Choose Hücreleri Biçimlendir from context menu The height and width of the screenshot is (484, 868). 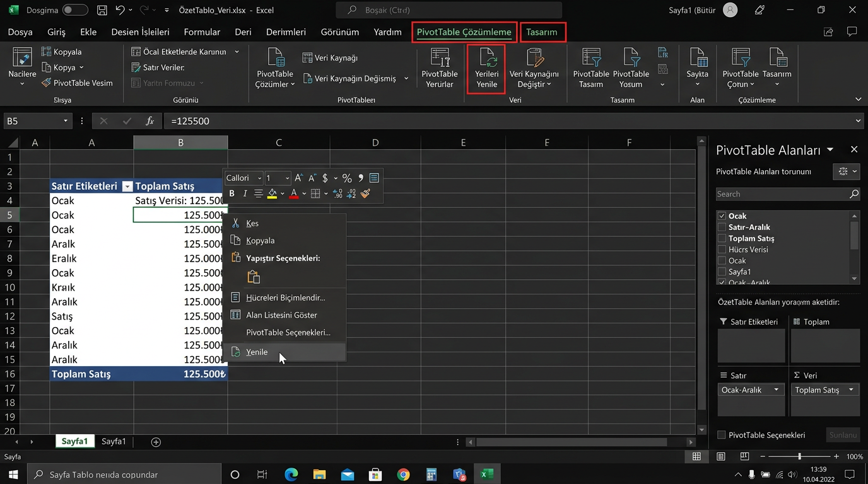click(x=285, y=297)
